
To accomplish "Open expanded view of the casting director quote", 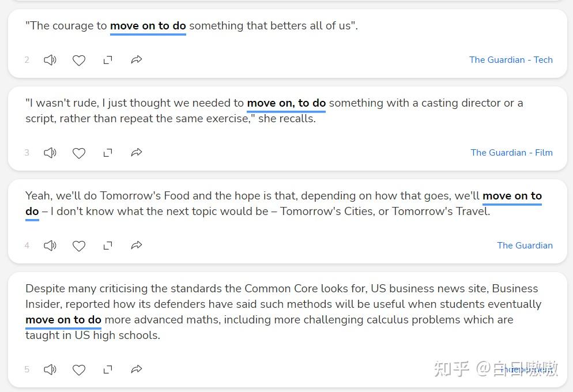I will click(x=108, y=152).
